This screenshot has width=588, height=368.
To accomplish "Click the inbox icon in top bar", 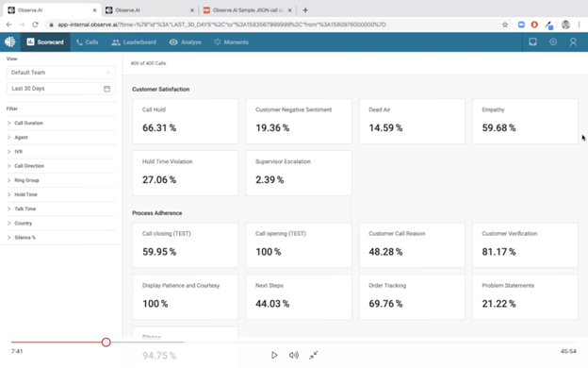I will pos(533,42).
